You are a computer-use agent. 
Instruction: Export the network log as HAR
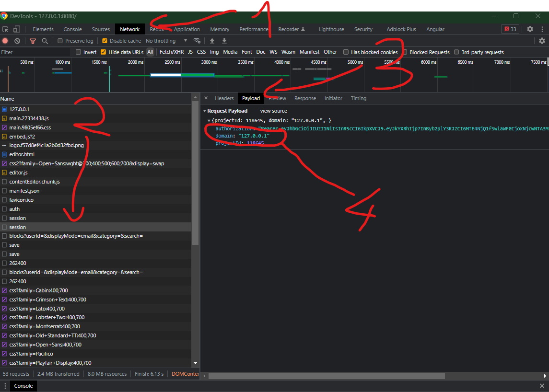click(224, 40)
